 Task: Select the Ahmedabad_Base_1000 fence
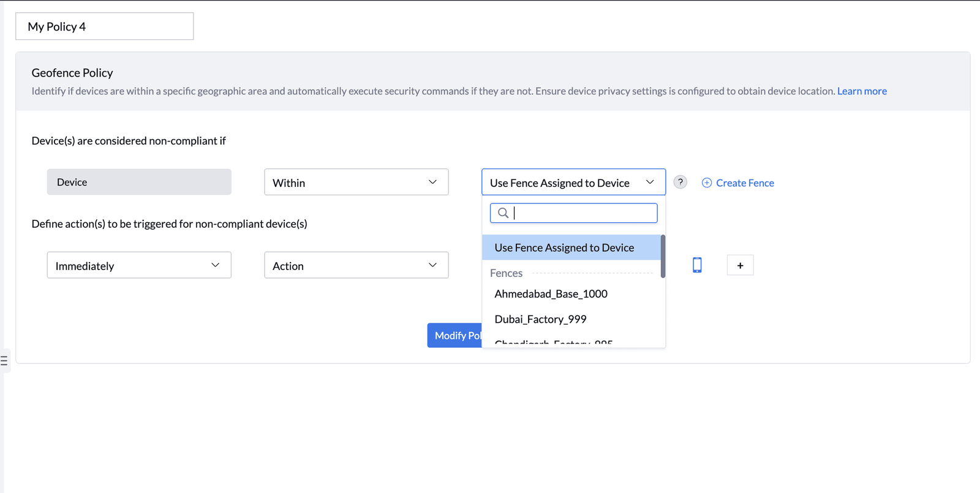571,294
